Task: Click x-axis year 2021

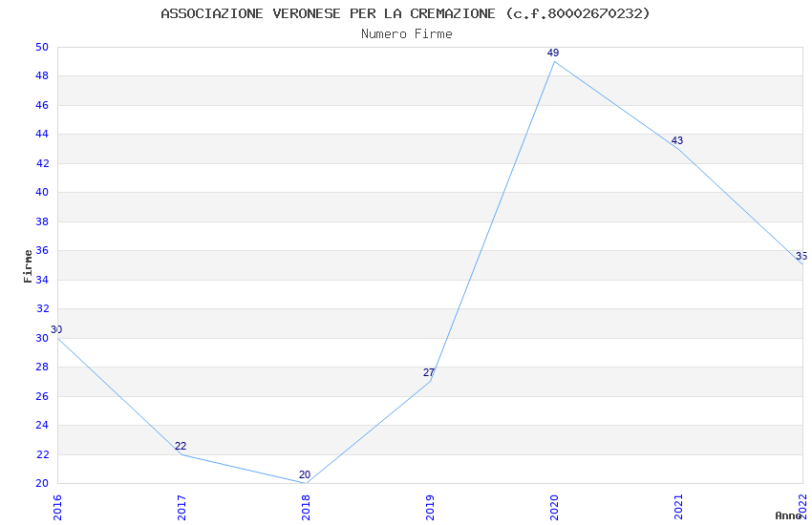Action: [678, 507]
